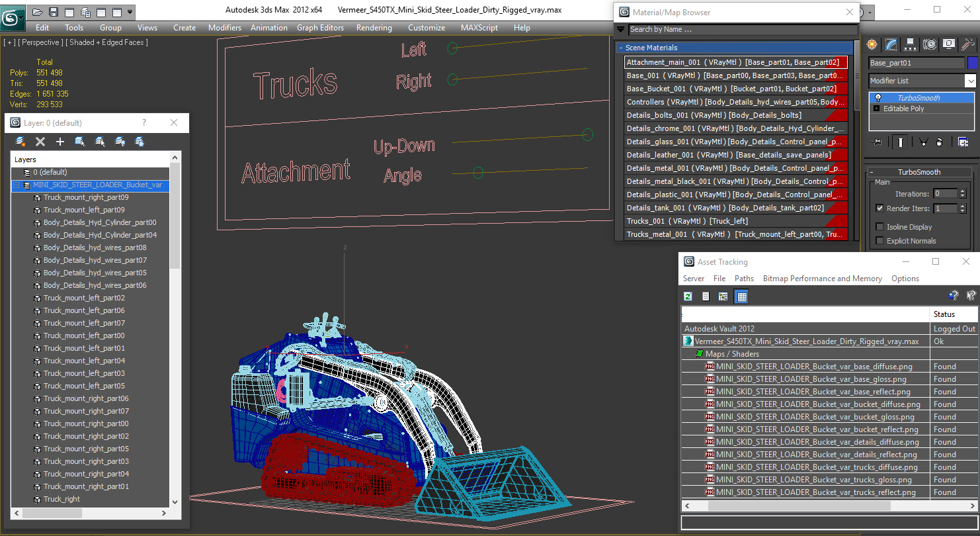Collapse the Scene Materials group

pos(621,48)
